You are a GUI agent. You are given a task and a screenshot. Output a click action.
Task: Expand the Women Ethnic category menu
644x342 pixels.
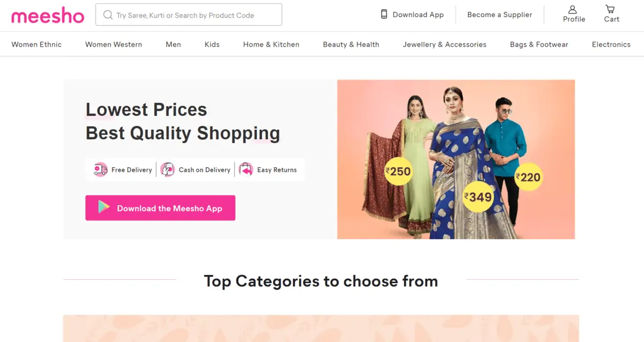(x=36, y=44)
